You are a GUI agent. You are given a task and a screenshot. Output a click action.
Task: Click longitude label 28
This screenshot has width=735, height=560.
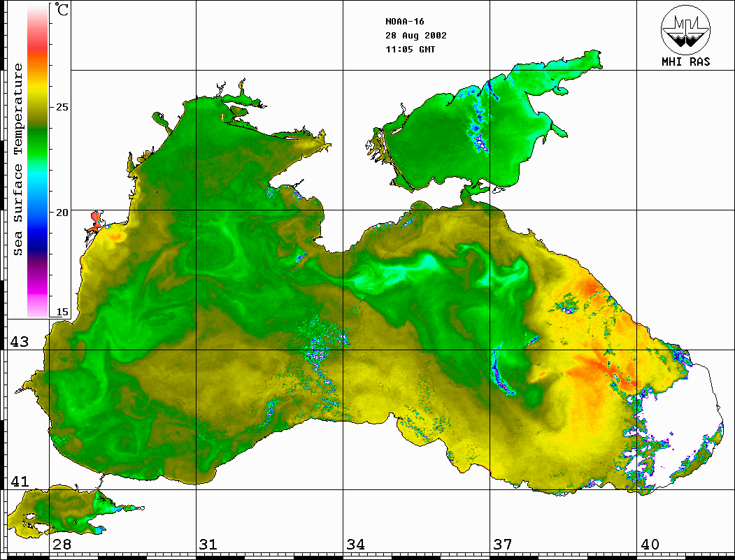point(62,544)
